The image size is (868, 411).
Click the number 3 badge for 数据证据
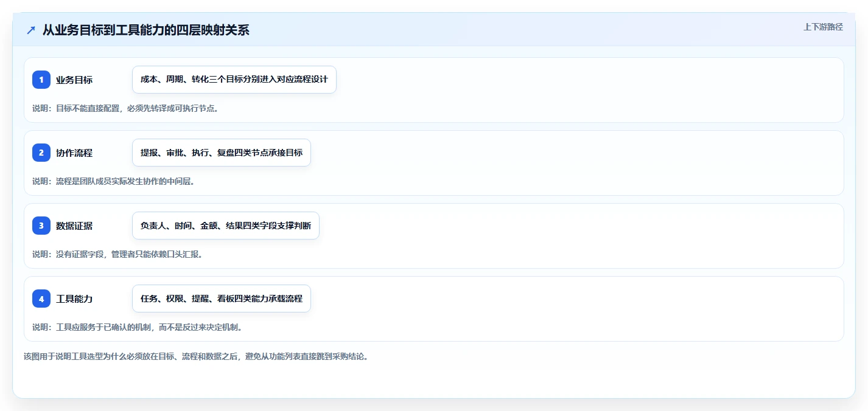(x=41, y=226)
